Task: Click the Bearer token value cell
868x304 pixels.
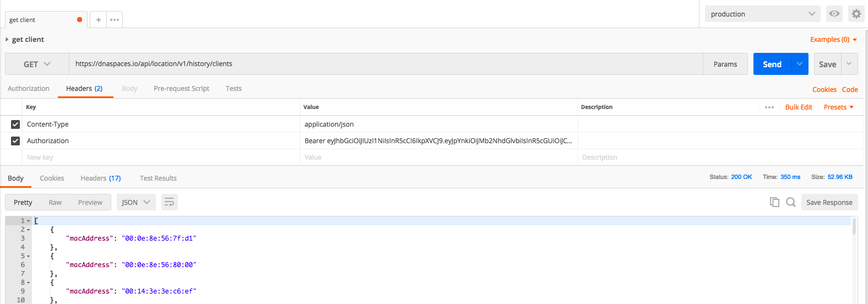Action: tap(439, 141)
